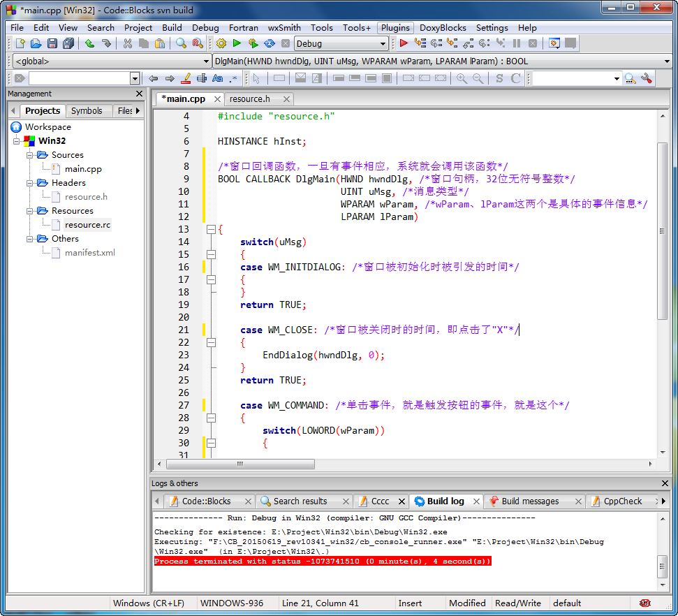Screen dimensions: 678x616
Task: Click the Zoom in icon
Action: tap(462, 78)
